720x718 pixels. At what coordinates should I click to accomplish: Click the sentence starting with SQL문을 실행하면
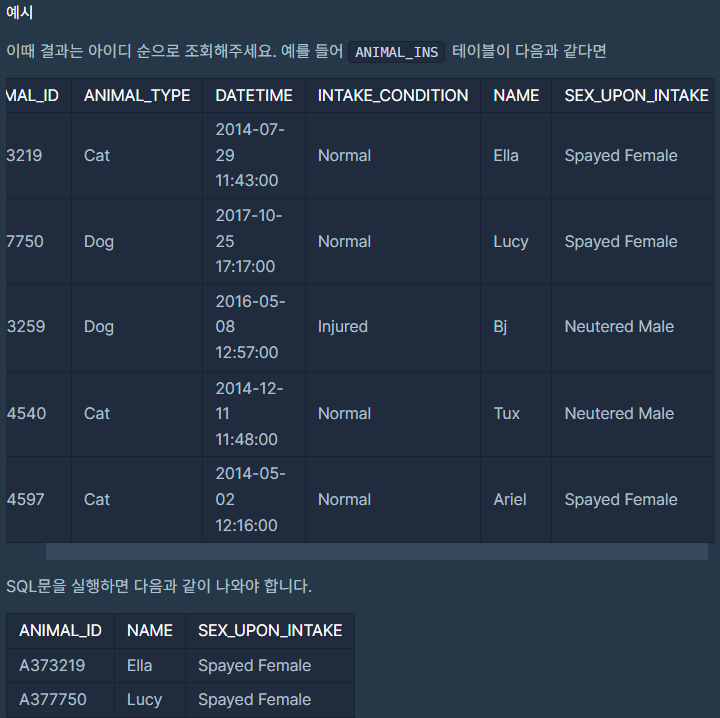tap(159, 586)
